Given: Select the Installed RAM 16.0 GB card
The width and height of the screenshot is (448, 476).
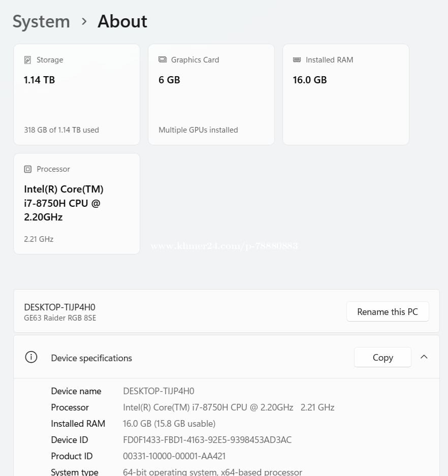Looking at the screenshot, I should coord(346,94).
